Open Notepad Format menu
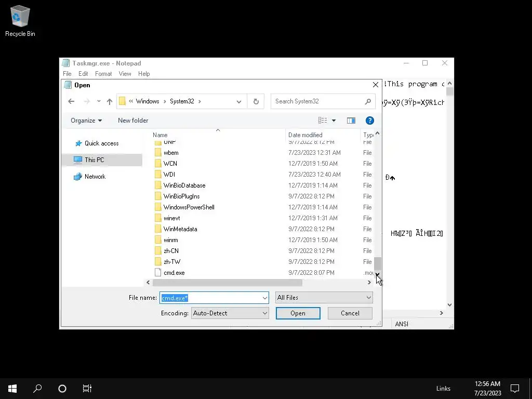This screenshot has width=532, height=399. (x=103, y=74)
